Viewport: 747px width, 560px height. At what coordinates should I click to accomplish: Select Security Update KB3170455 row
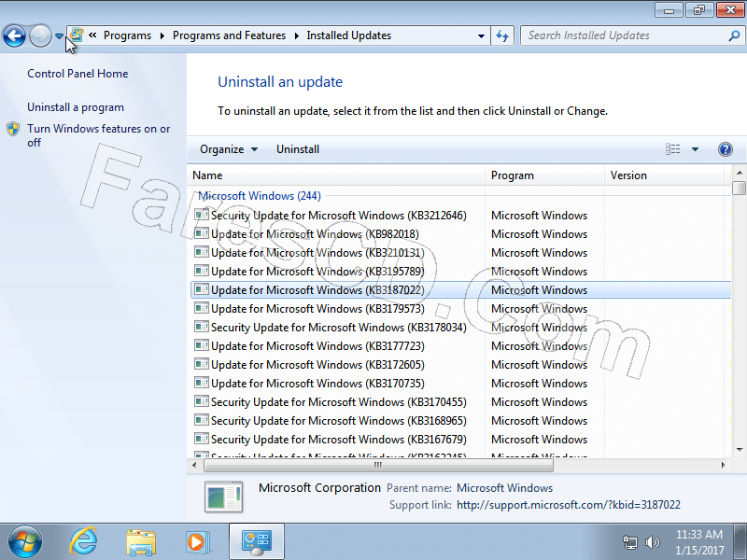[x=460, y=402]
